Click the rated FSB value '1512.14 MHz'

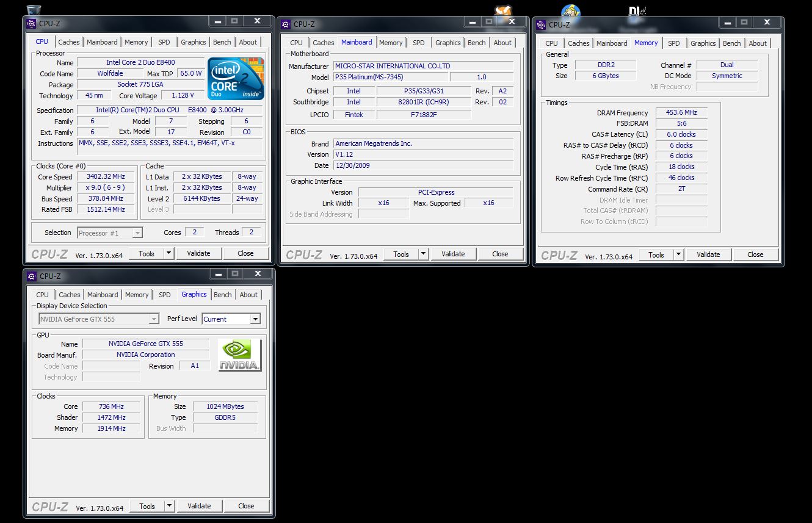106,209
